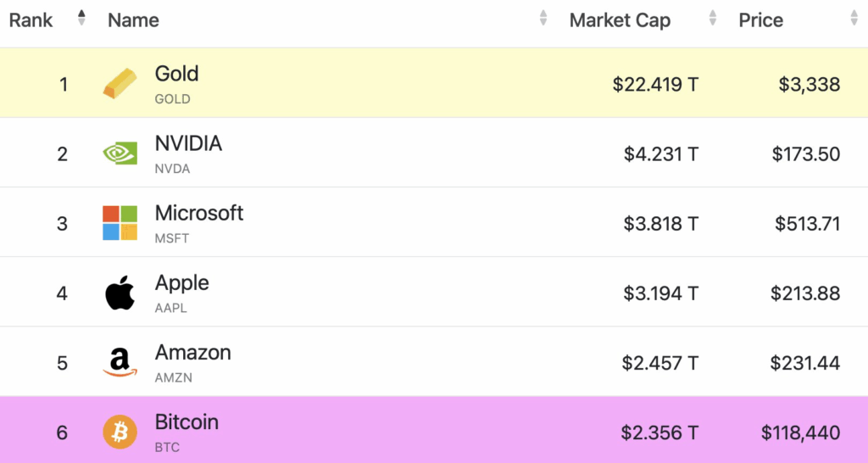Open the Bitcoin asset link

186,421
